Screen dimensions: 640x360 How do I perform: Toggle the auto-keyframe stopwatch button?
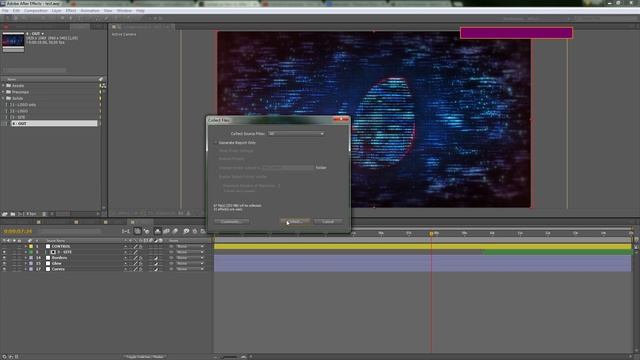coord(195,231)
